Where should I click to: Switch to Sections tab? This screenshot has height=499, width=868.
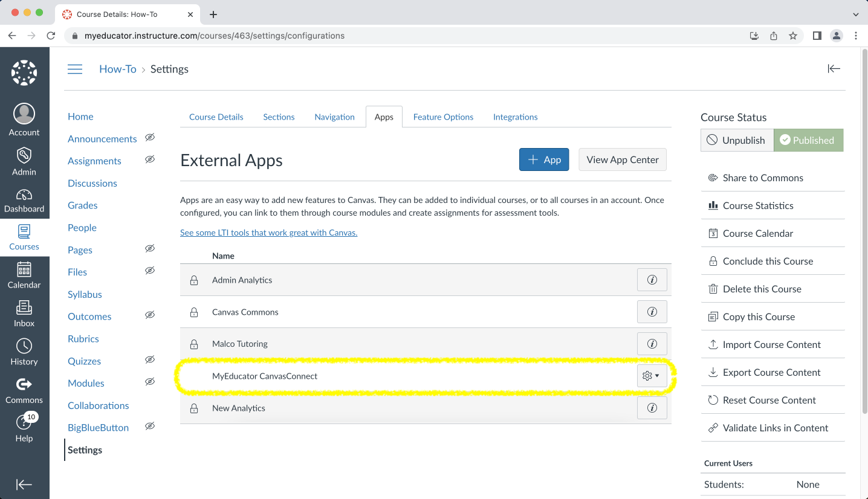pyautogui.click(x=279, y=117)
